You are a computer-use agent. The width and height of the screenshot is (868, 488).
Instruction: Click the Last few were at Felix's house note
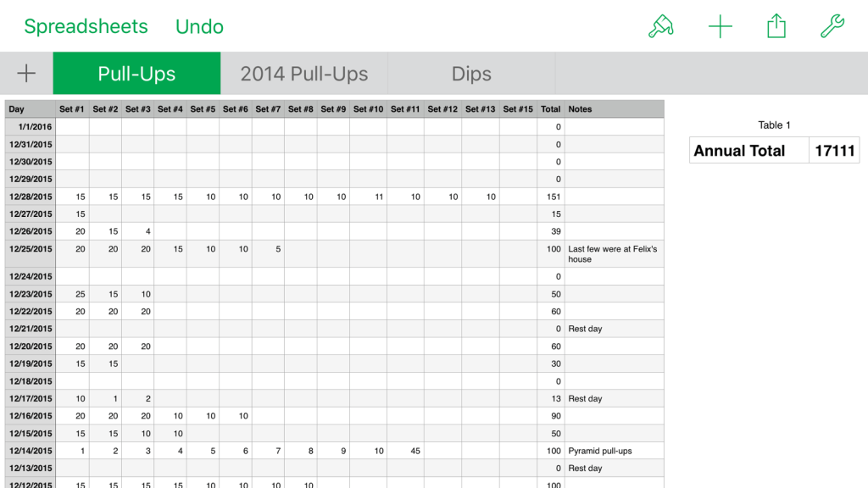point(615,254)
